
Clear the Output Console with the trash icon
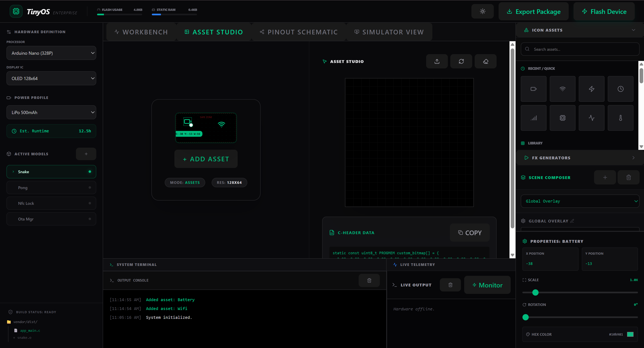369,280
